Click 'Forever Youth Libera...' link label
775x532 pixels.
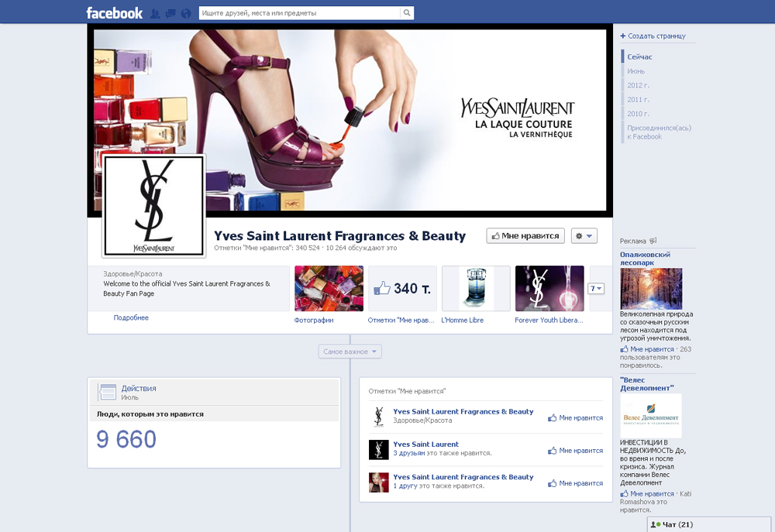(549, 320)
